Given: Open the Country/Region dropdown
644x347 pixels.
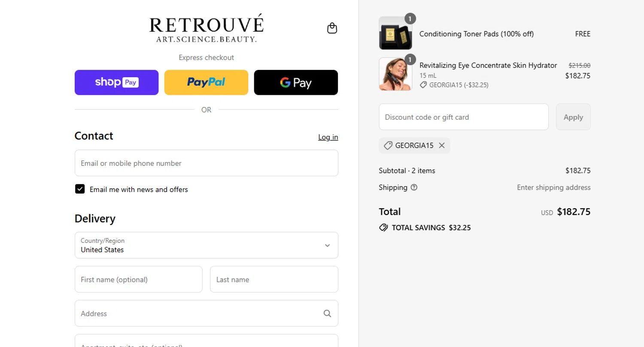Looking at the screenshot, I should point(207,245).
